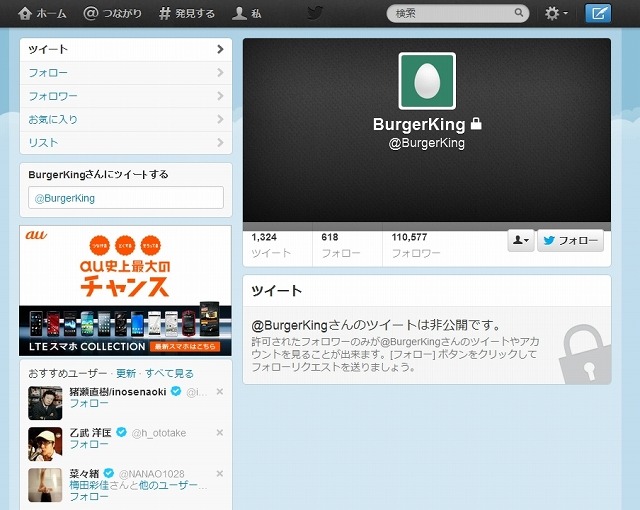Open the @ つながり connections tab
The width and height of the screenshot is (640, 510).
[x=112, y=13]
